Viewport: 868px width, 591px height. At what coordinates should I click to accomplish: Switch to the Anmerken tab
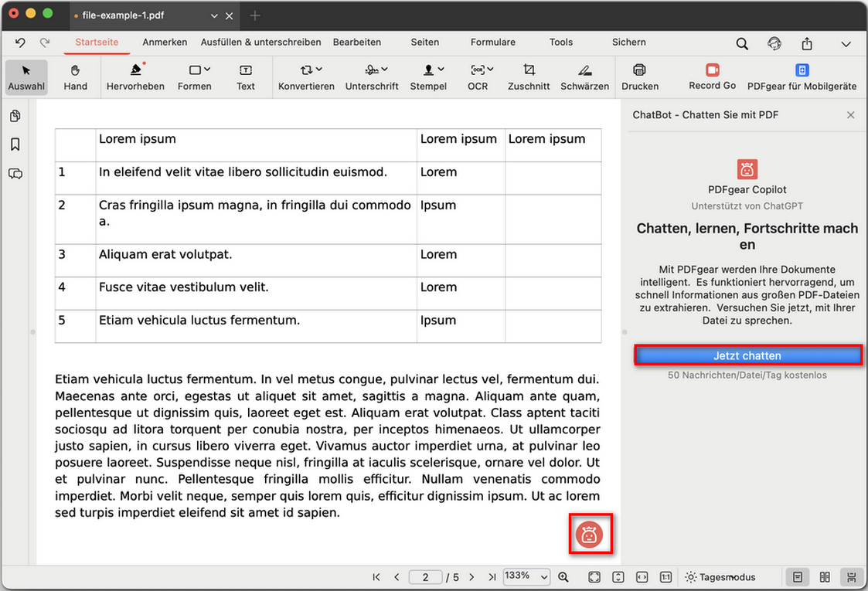(165, 42)
